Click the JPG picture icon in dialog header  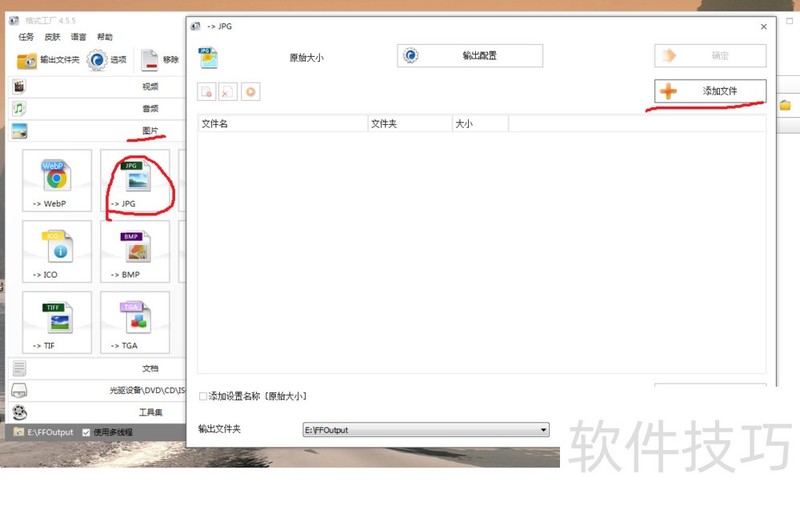[208, 58]
